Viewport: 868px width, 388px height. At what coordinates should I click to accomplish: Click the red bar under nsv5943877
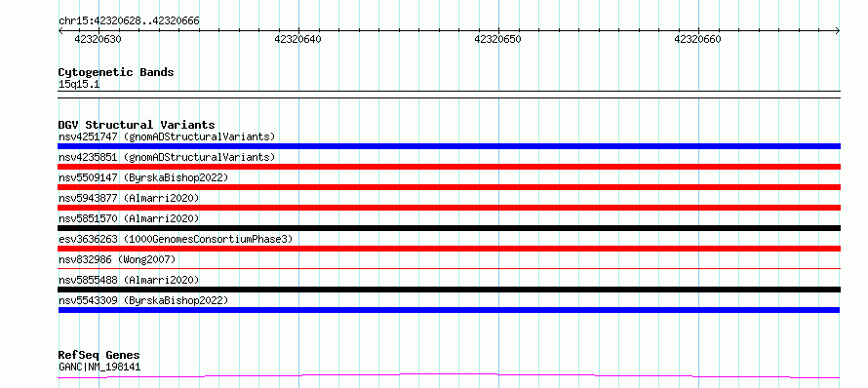click(x=449, y=208)
